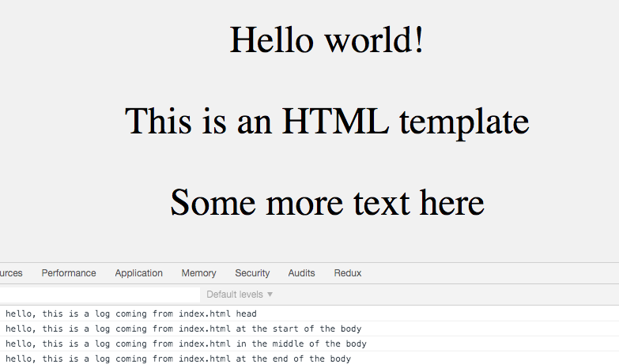Screen dimensions: 619x364
Task: Select the 'middle of the body' log line
Action: [310, 343]
